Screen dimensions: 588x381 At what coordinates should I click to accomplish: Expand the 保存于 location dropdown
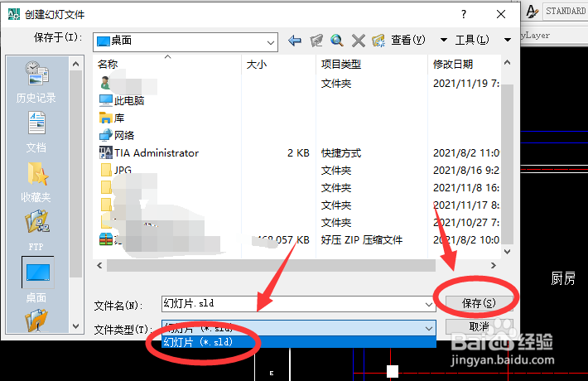pyautogui.click(x=270, y=42)
